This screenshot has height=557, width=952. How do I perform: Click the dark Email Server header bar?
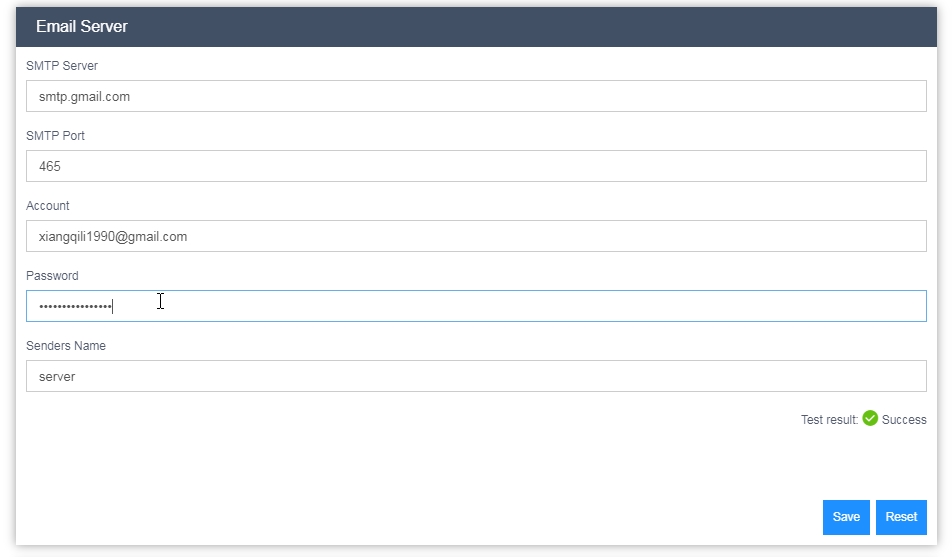click(x=476, y=27)
